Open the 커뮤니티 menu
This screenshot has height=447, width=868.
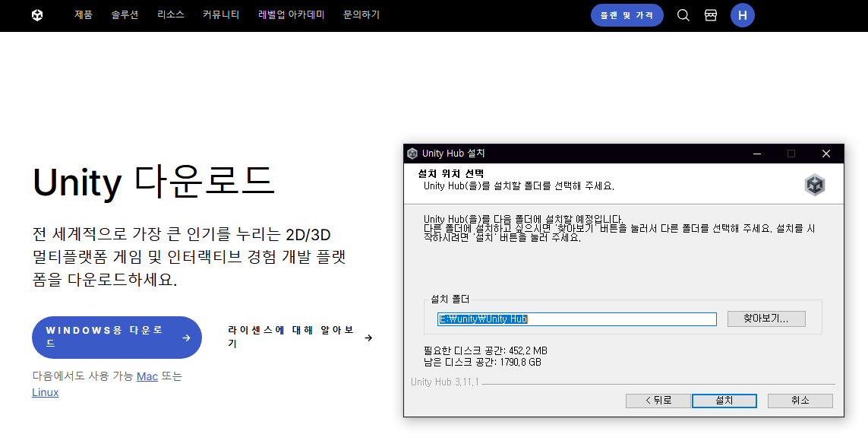click(x=221, y=15)
